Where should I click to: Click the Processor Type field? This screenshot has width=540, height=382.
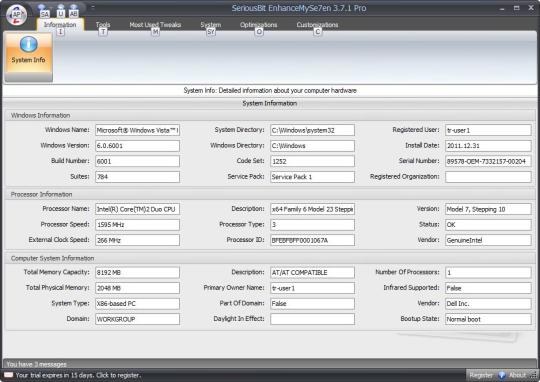[x=312, y=225]
